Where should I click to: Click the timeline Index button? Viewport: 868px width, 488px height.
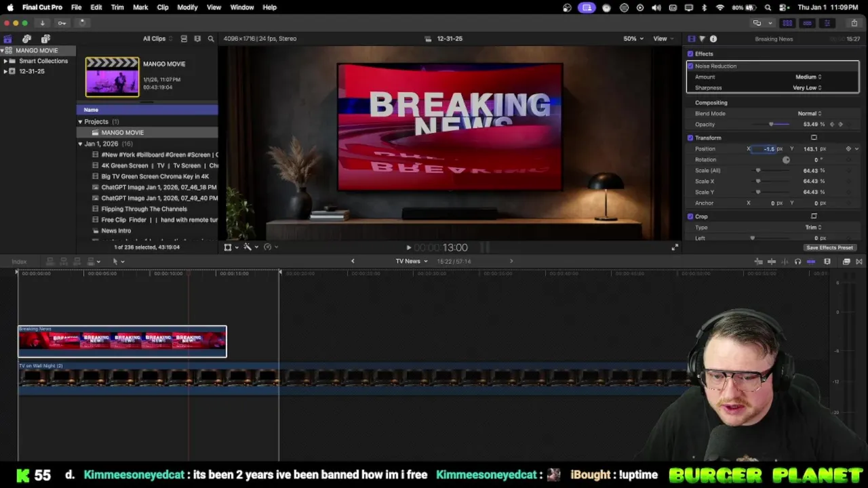pos(19,262)
